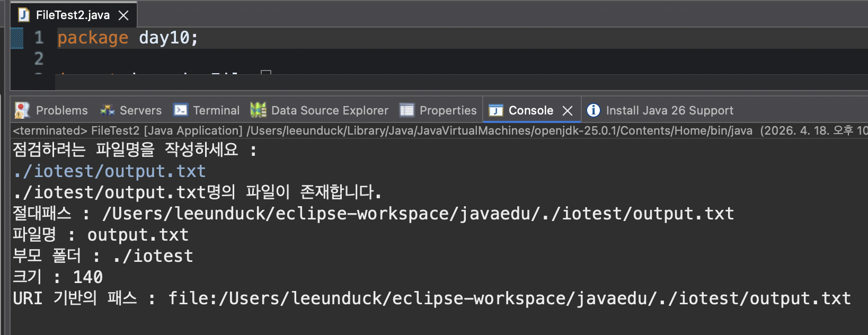
Task: Select the FileTest2.java editor tab
Action: (x=74, y=15)
